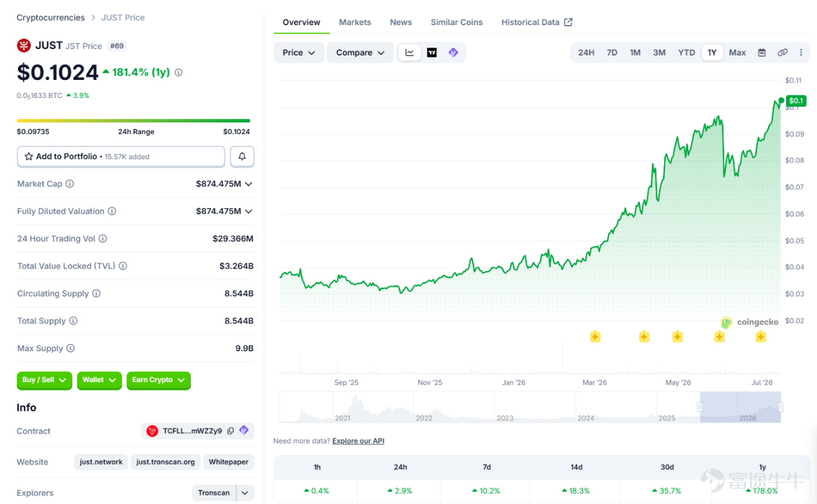This screenshot has width=817, height=504.
Task: Click the Max Supply info icon
Action: click(70, 349)
